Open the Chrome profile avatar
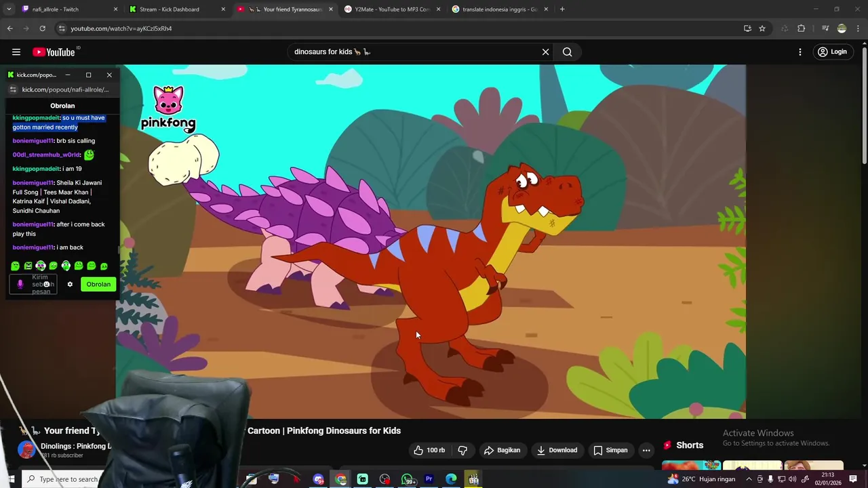Image resolution: width=868 pixels, height=488 pixels. tap(842, 28)
